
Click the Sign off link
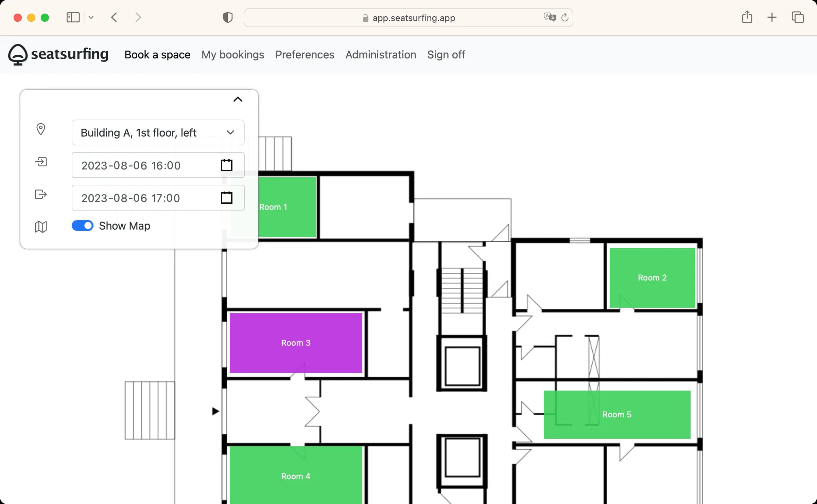(x=446, y=55)
